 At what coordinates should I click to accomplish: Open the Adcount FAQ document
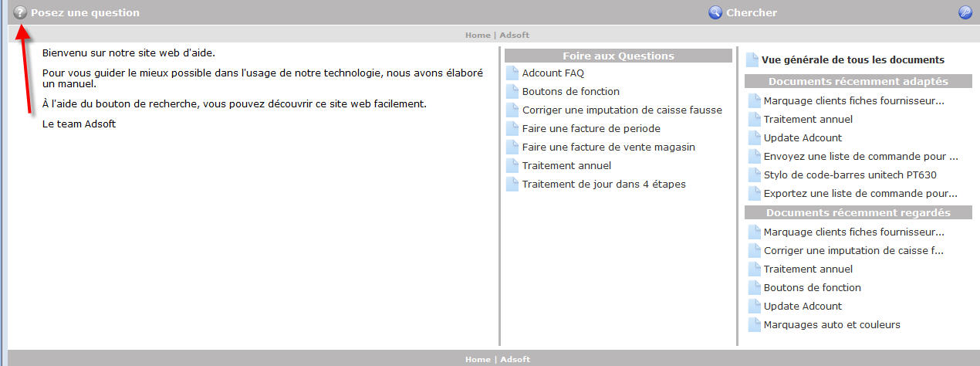tap(553, 73)
